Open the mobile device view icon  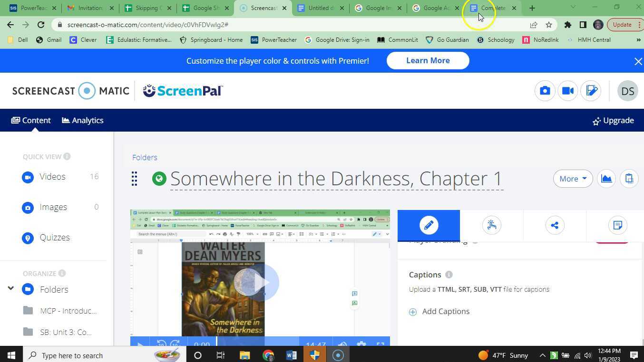pos(629,178)
